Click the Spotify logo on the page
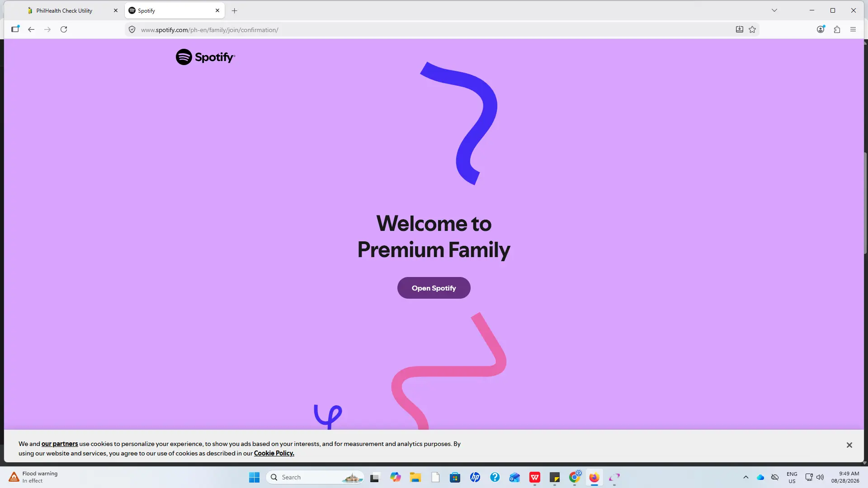 205,57
